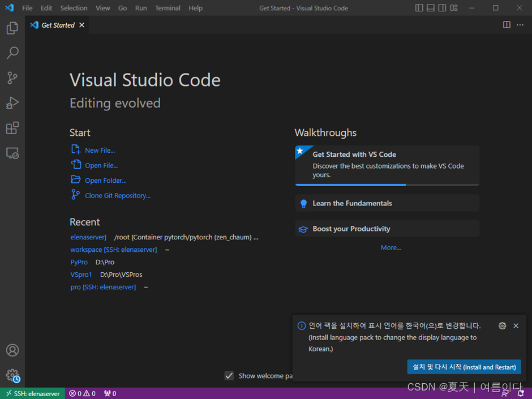The width and height of the screenshot is (532, 399).
Task: Open the Run and Debug view
Action: point(12,103)
